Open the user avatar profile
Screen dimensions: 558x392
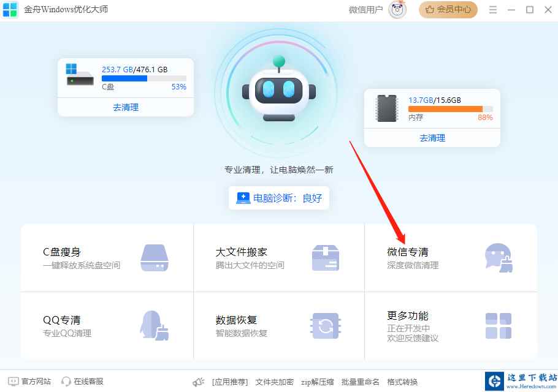pos(397,10)
